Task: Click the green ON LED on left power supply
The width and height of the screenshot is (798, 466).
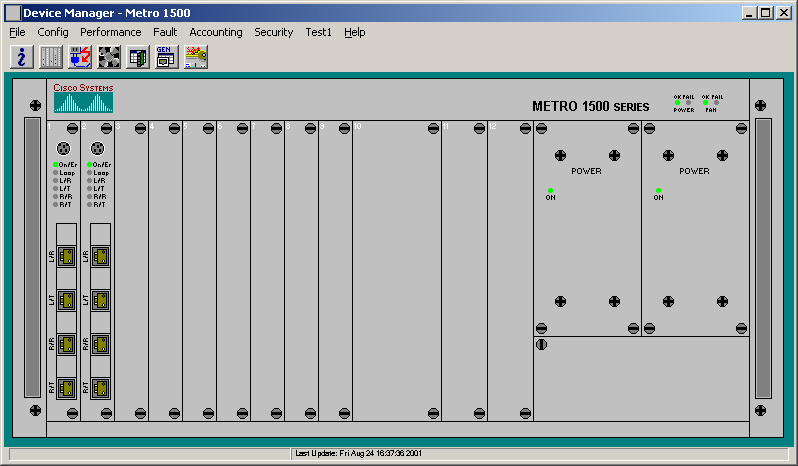Action: tap(549, 190)
